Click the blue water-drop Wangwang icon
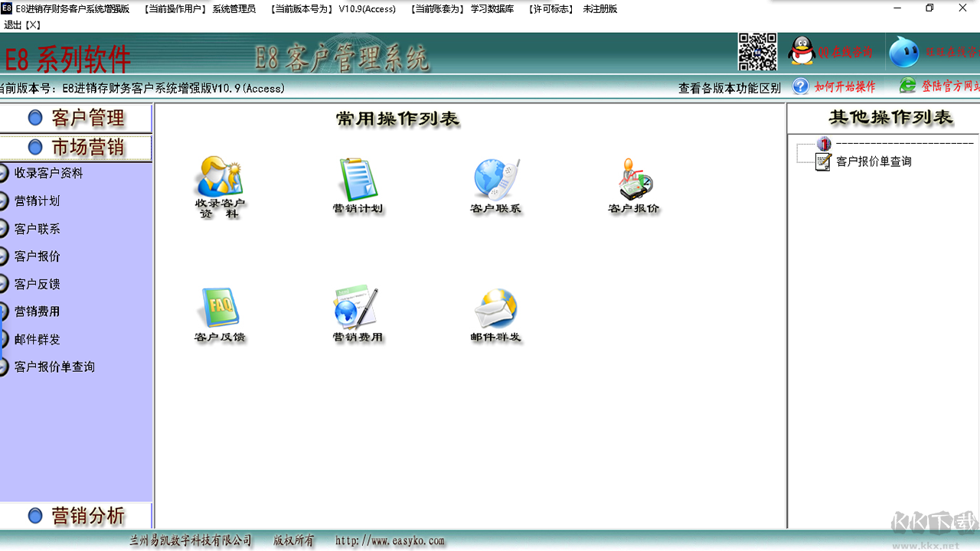This screenshot has height=551, width=980. [903, 51]
